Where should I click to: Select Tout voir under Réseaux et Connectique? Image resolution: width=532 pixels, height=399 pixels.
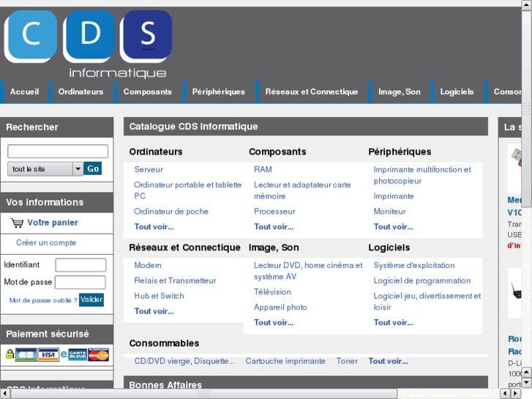154,311
